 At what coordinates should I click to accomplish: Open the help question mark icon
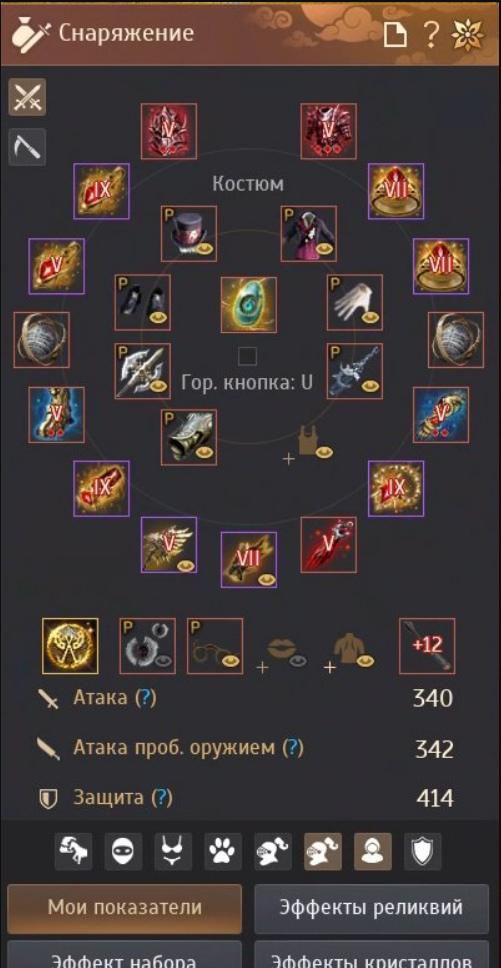tap(430, 35)
